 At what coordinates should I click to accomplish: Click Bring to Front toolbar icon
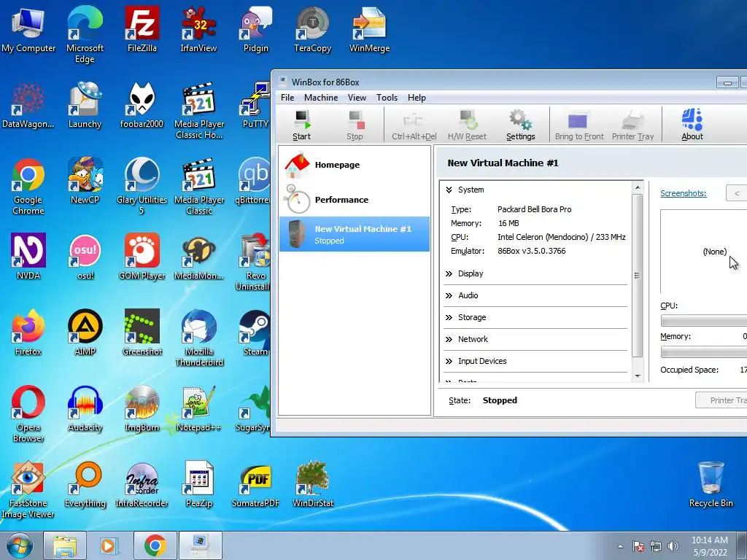pyautogui.click(x=579, y=125)
